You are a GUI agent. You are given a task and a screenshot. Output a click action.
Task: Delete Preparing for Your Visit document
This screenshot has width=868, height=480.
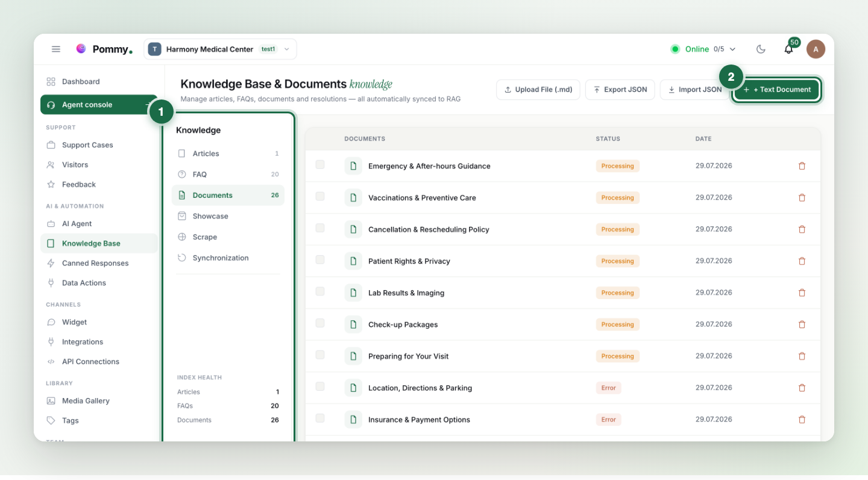click(802, 356)
